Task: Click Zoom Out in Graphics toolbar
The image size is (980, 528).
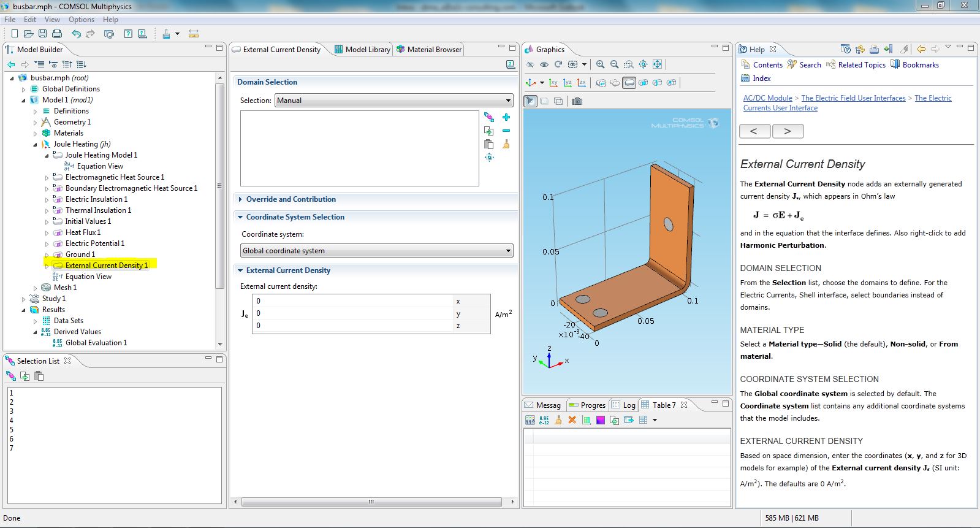Action: (x=614, y=64)
